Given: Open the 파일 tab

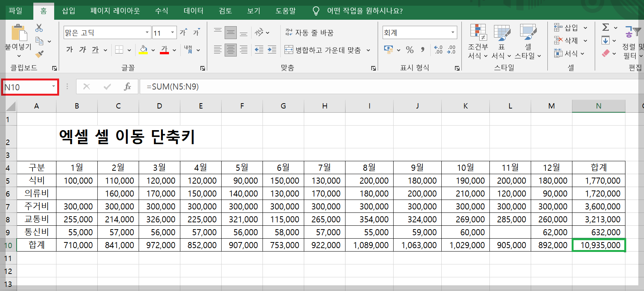Looking at the screenshot, I should [x=16, y=11].
